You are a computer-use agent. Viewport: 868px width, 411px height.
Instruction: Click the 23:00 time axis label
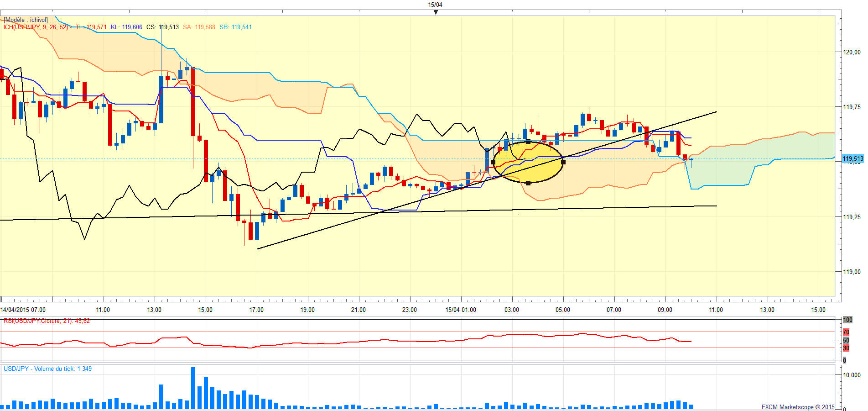(410, 310)
